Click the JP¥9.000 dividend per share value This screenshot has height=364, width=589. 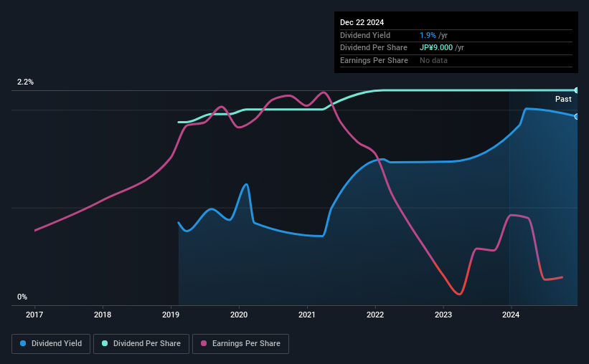[436, 48]
